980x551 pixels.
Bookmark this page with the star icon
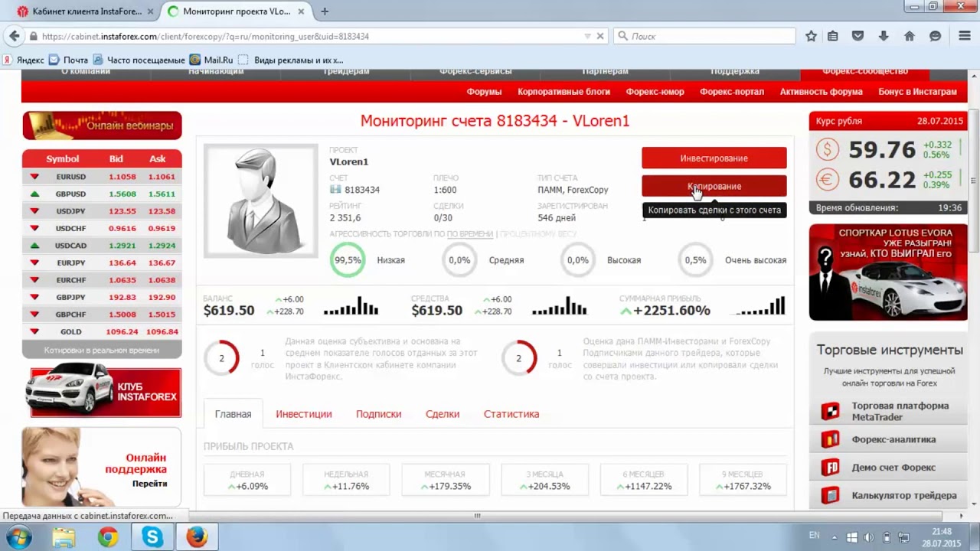811,36
